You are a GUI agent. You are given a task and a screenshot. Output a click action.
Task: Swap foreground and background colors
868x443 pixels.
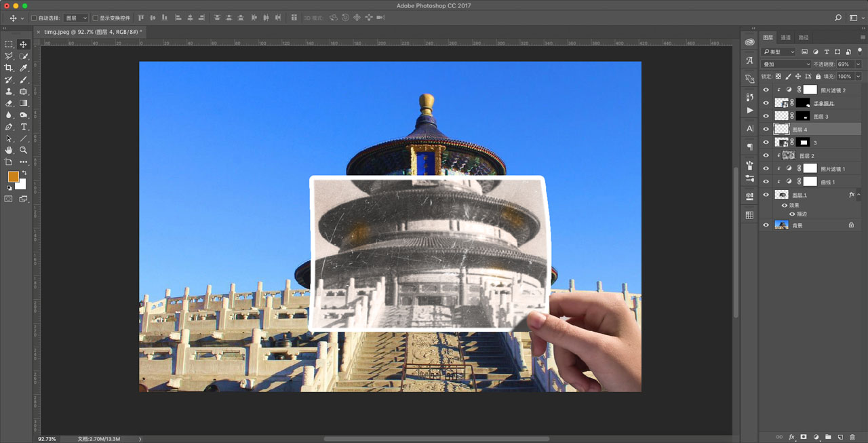(24, 174)
